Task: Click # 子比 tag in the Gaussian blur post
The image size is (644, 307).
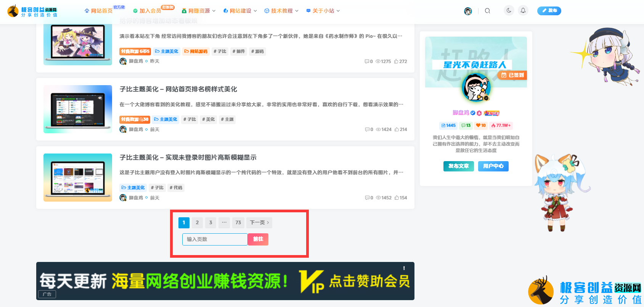Action: pyautogui.click(x=157, y=188)
